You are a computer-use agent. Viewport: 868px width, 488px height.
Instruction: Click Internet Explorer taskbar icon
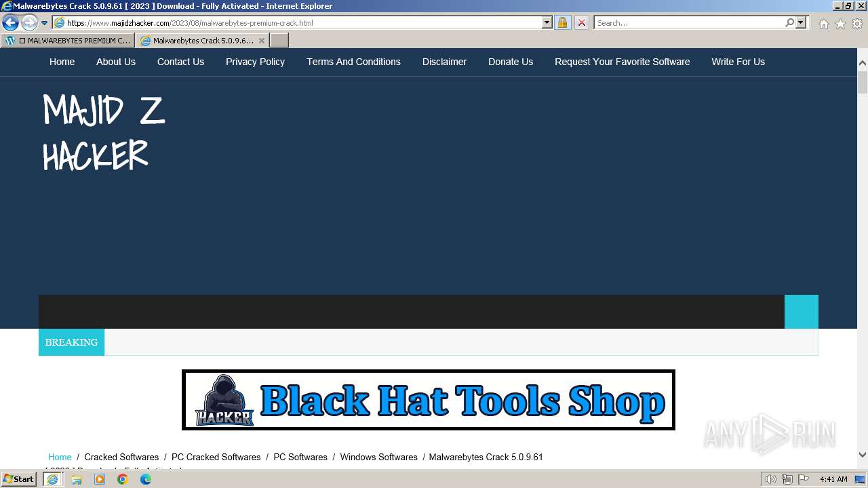[52, 479]
